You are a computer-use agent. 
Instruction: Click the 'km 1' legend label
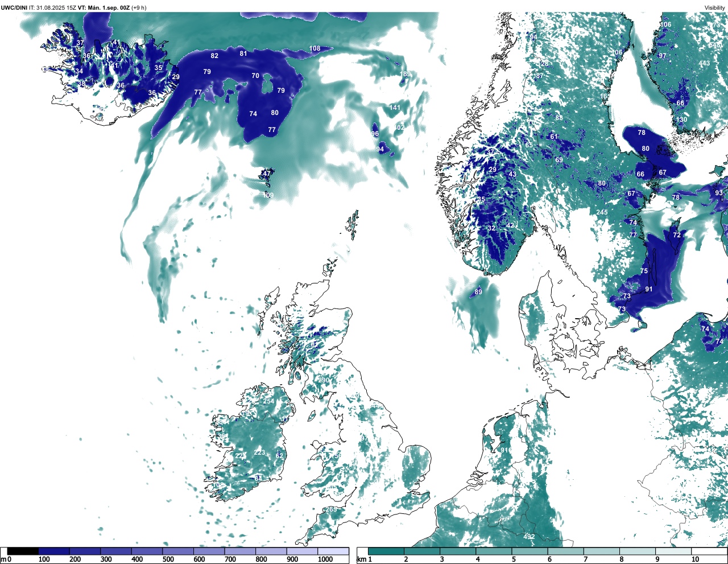(365, 559)
